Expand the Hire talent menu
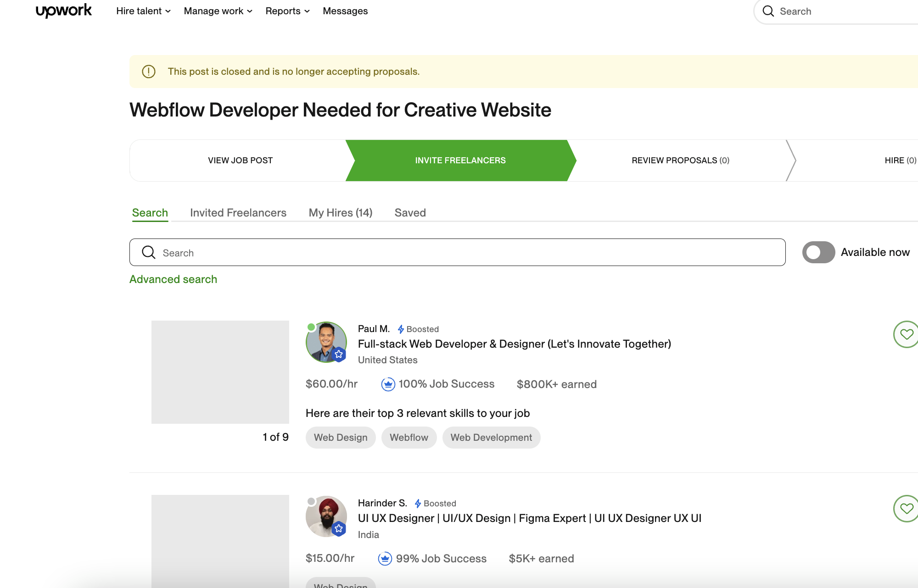The image size is (918, 588). [x=143, y=11]
